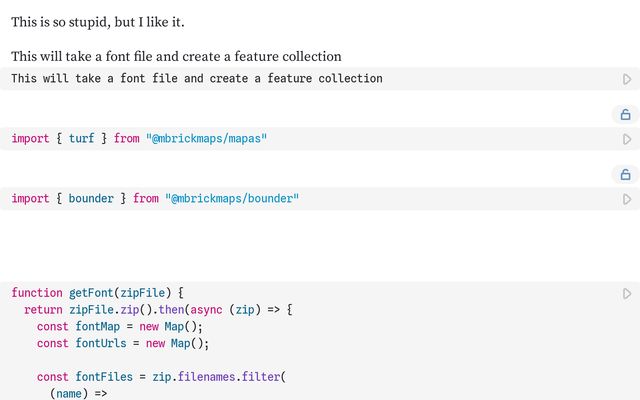
Task: Click the turf identifier in the import
Action: point(81,139)
